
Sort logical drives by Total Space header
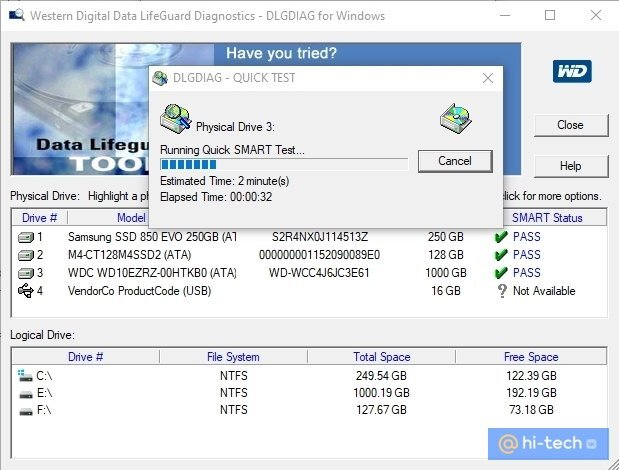(381, 357)
